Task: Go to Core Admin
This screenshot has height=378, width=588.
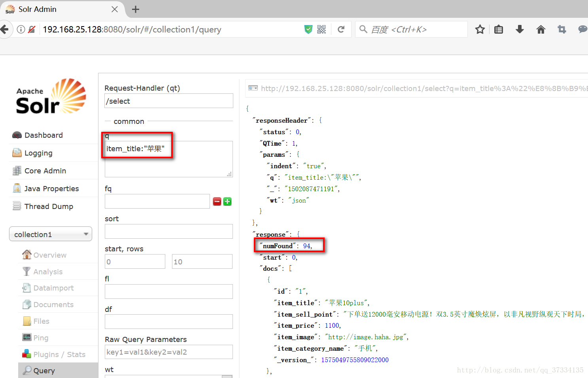Action: click(45, 171)
